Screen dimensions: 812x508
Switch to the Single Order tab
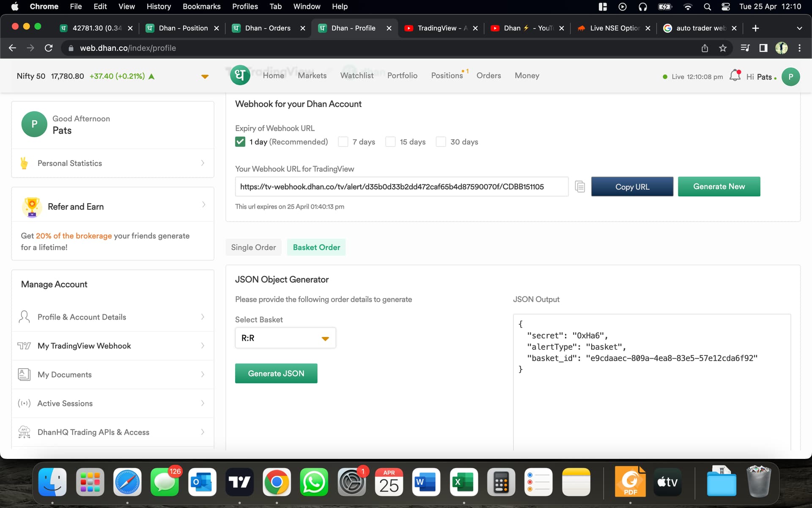tap(253, 247)
